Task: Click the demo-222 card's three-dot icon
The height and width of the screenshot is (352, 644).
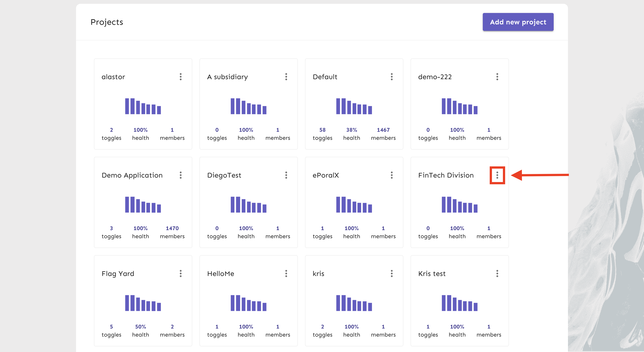Action: click(x=497, y=77)
